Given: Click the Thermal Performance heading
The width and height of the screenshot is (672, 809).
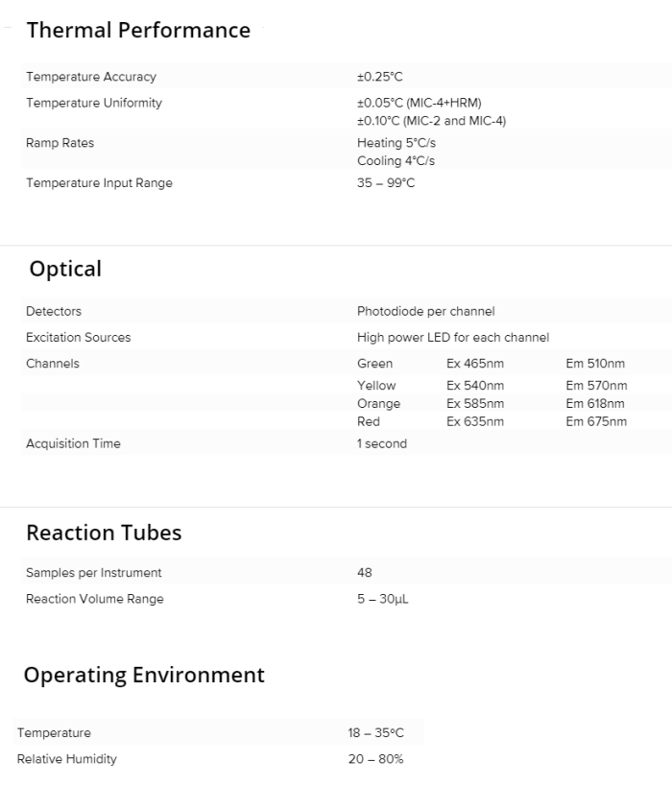Looking at the screenshot, I should pyautogui.click(x=138, y=31).
